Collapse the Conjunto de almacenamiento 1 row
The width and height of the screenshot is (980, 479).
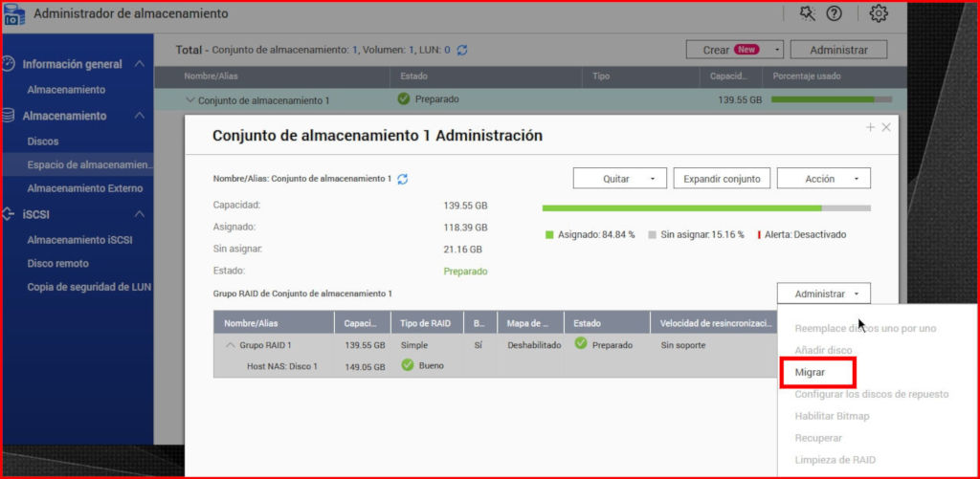[190, 100]
